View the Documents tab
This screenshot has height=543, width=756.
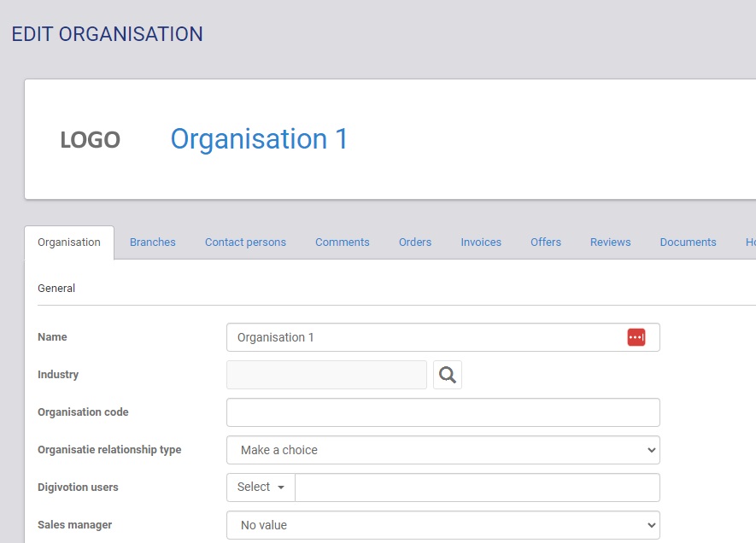(688, 242)
